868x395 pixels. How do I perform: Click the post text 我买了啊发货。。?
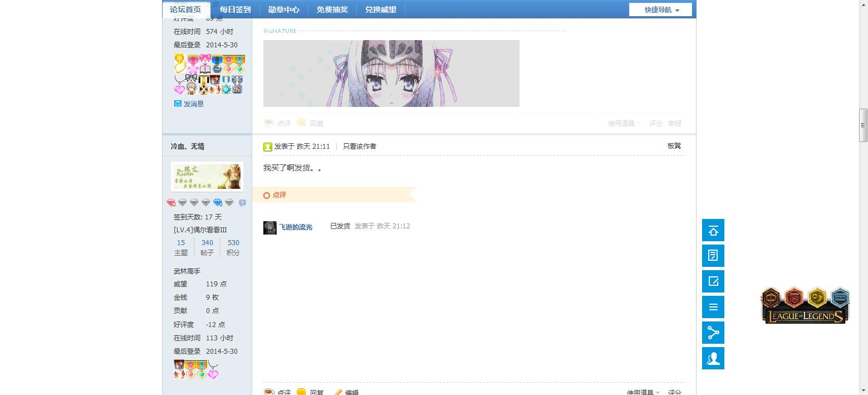292,168
